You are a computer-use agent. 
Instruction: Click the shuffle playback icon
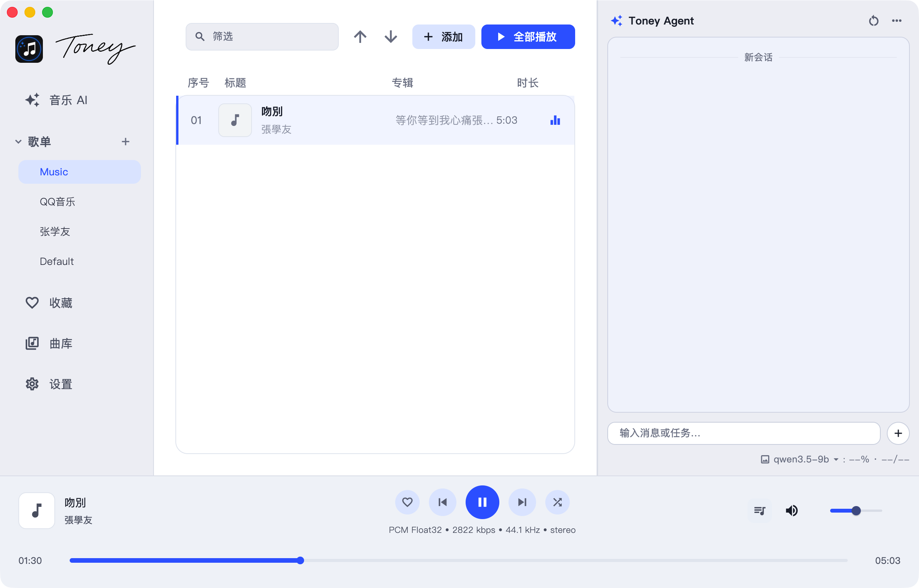point(558,502)
